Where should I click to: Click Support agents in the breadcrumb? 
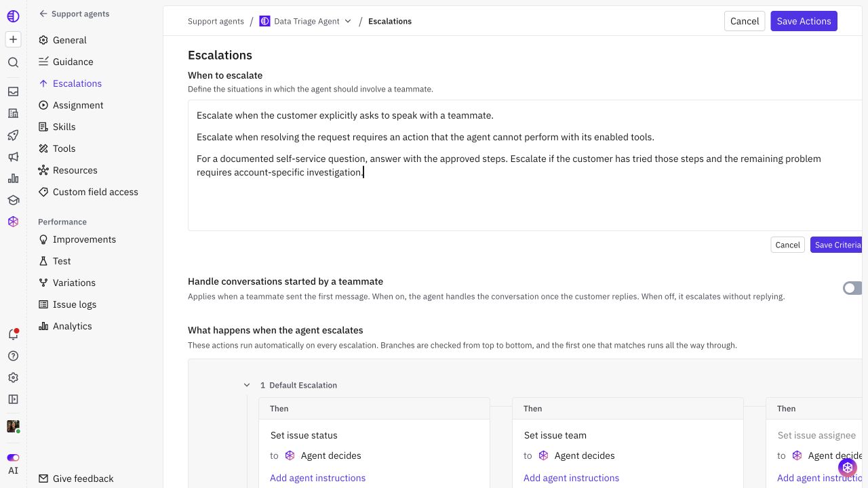(x=216, y=21)
